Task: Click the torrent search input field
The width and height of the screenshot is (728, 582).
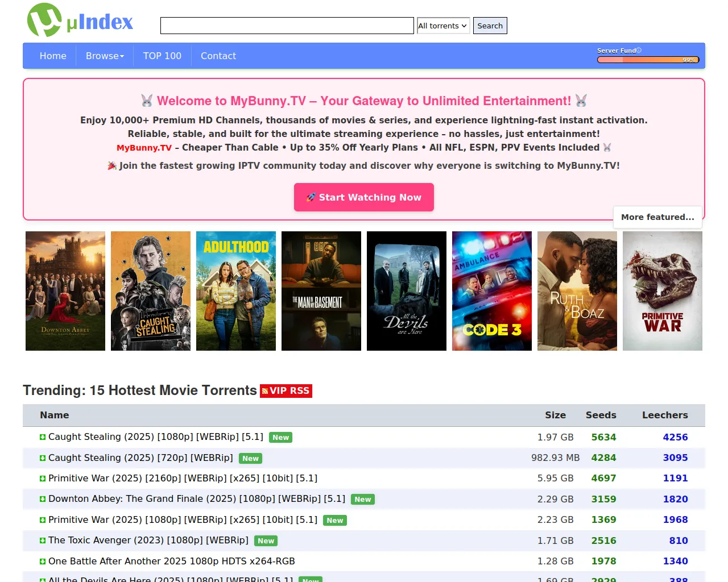Action: (287, 26)
